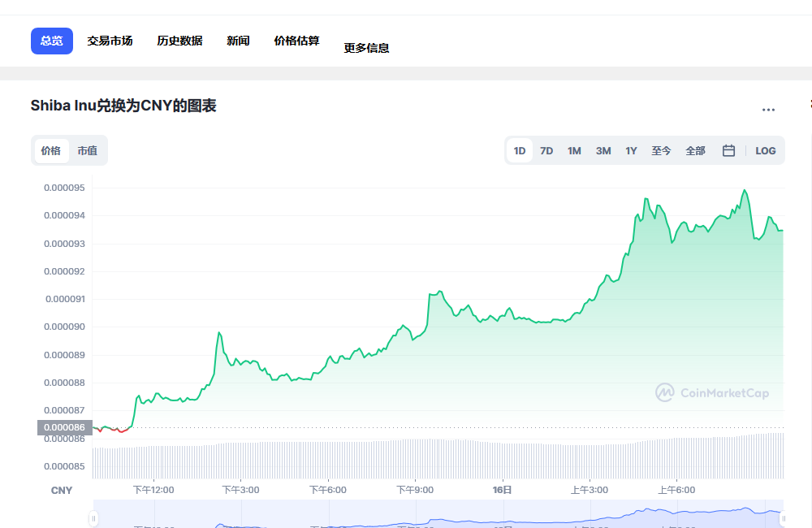Select the 总览 tab

(52, 41)
